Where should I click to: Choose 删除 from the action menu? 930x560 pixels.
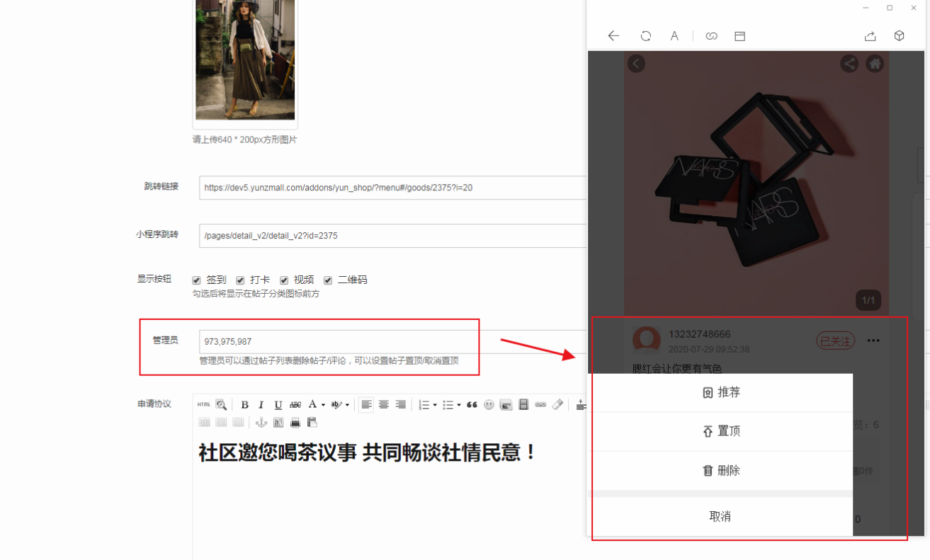(721, 471)
